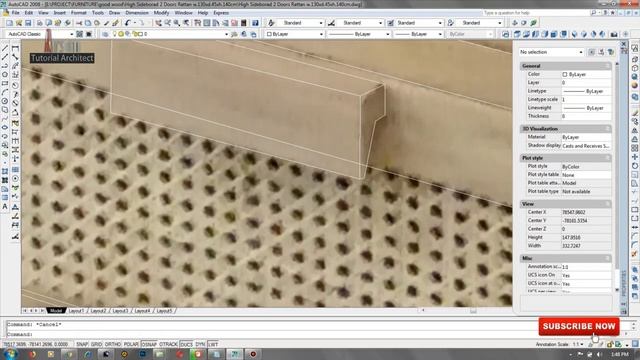Click the Help question mark icon
This screenshot has width=640, height=360.
[x=256, y=23]
